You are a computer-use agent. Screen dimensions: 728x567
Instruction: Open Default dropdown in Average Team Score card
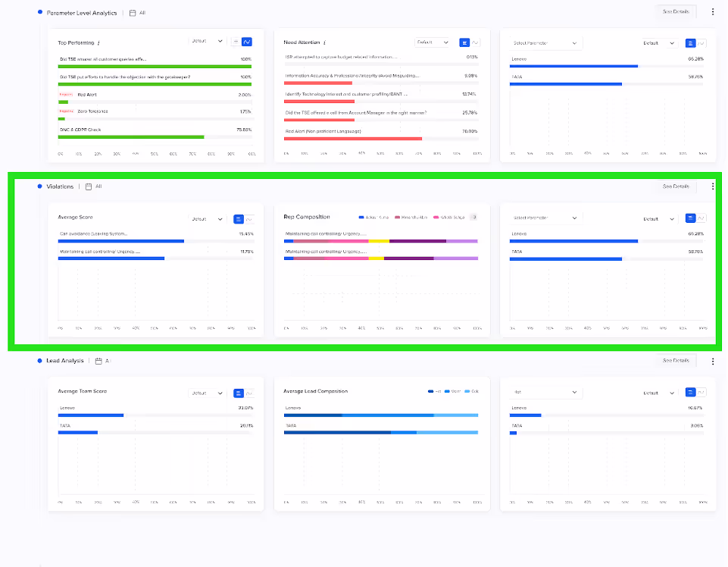coord(207,393)
